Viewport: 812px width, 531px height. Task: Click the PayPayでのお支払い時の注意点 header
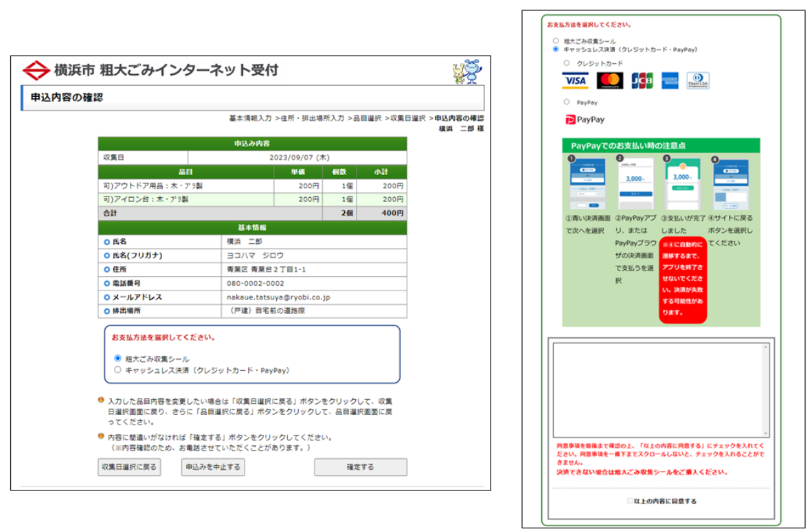coord(662,146)
